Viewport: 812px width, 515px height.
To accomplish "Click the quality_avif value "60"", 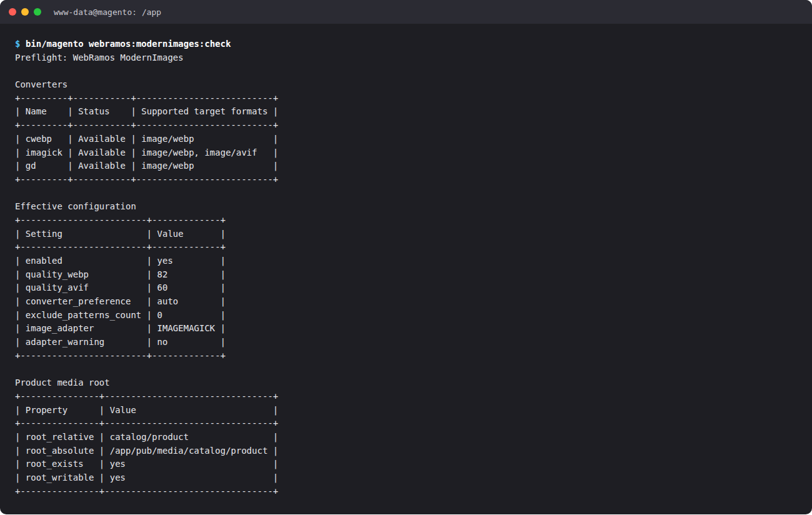I will tap(162, 287).
